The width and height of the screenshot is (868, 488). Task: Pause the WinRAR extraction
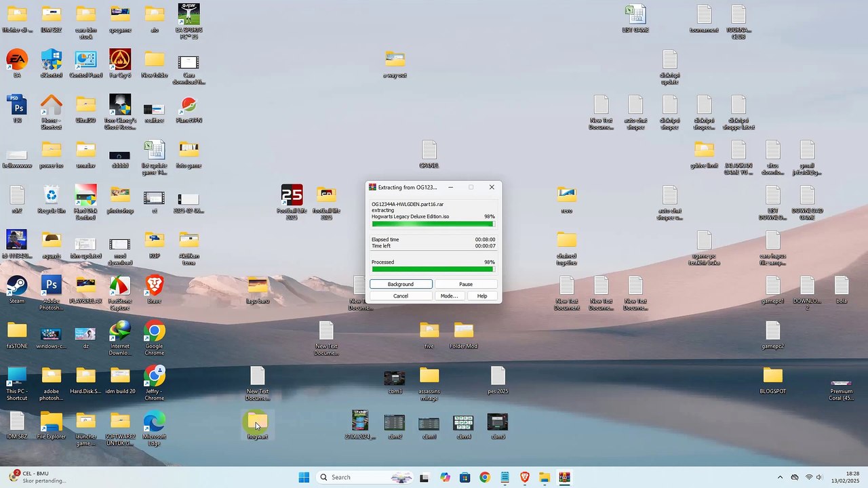(465, 284)
